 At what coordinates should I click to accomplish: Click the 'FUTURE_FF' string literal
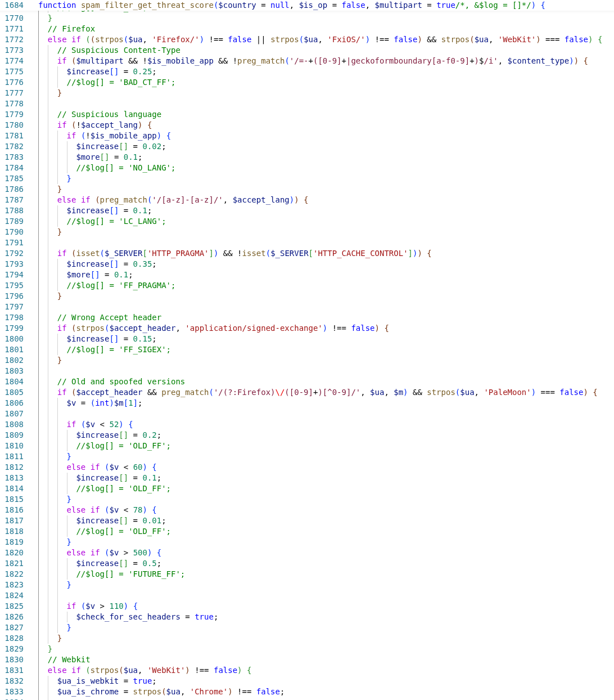click(154, 574)
